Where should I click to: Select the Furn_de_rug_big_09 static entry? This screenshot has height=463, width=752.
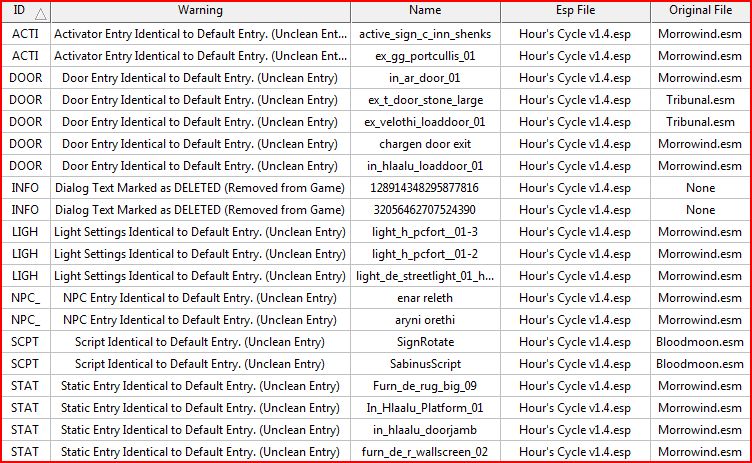tap(425, 386)
